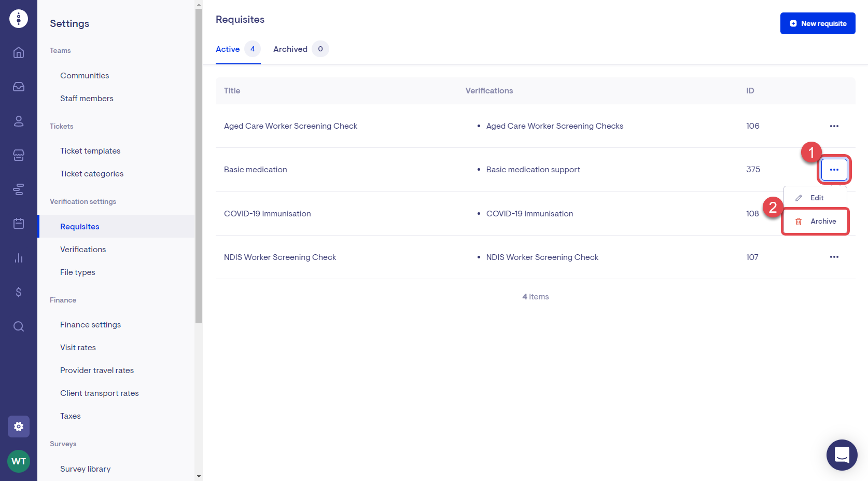Screen dimensions: 868x481
Task: Open the dollar sign finance icon
Action: 19,292
